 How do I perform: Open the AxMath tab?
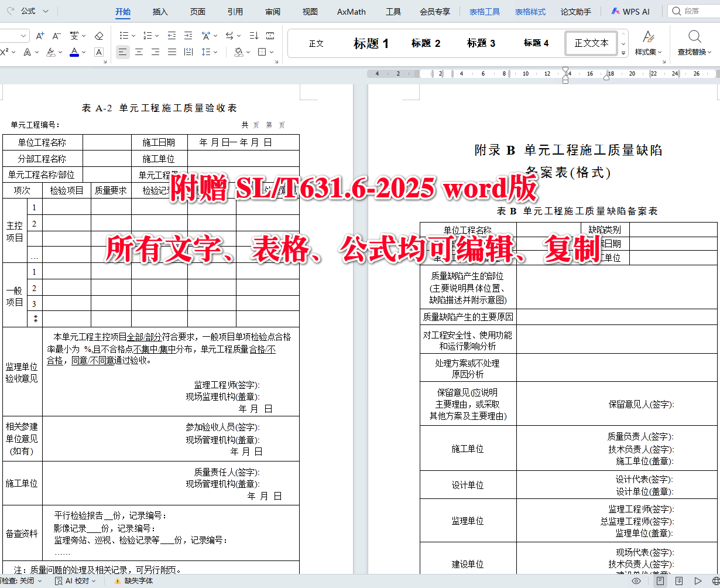(x=351, y=11)
